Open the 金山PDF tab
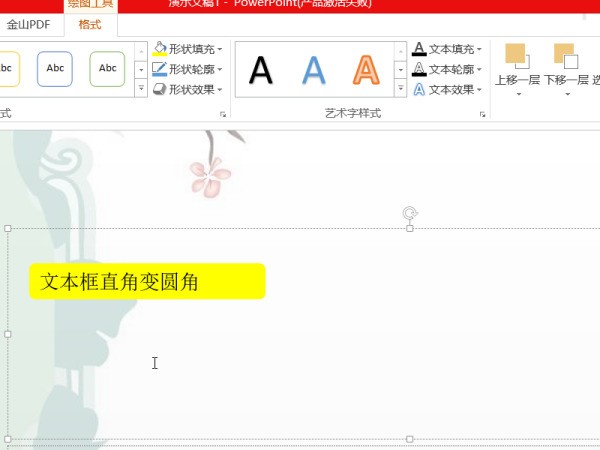600x450 pixels. click(28, 25)
